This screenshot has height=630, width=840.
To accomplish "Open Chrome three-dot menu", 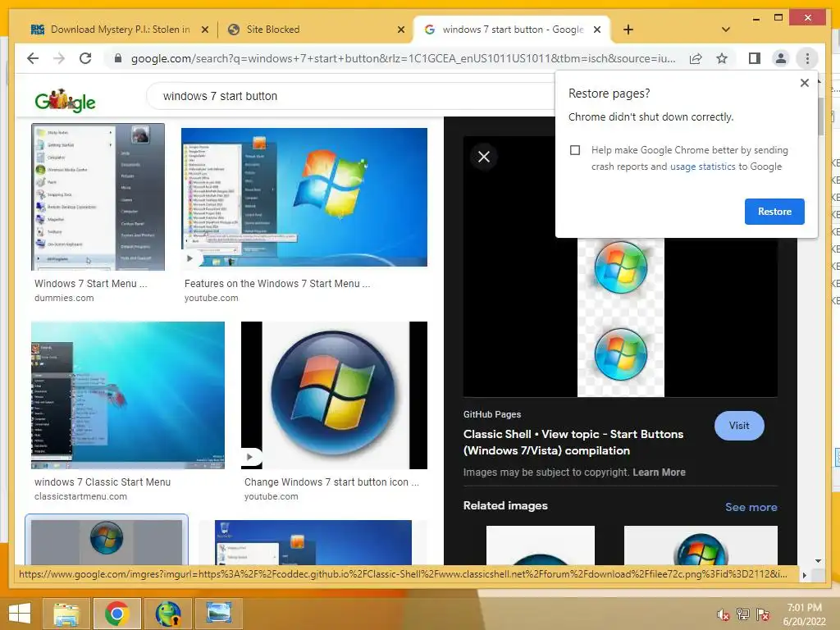I will pos(807,58).
